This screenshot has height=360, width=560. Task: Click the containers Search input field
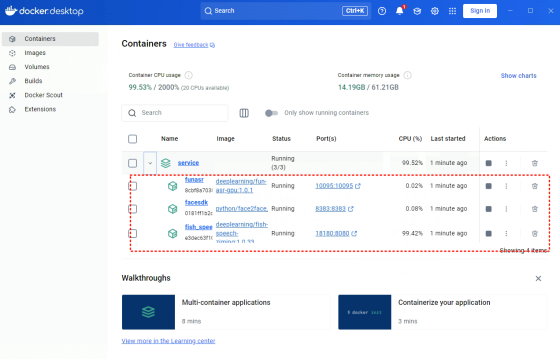pyautogui.click(x=175, y=113)
